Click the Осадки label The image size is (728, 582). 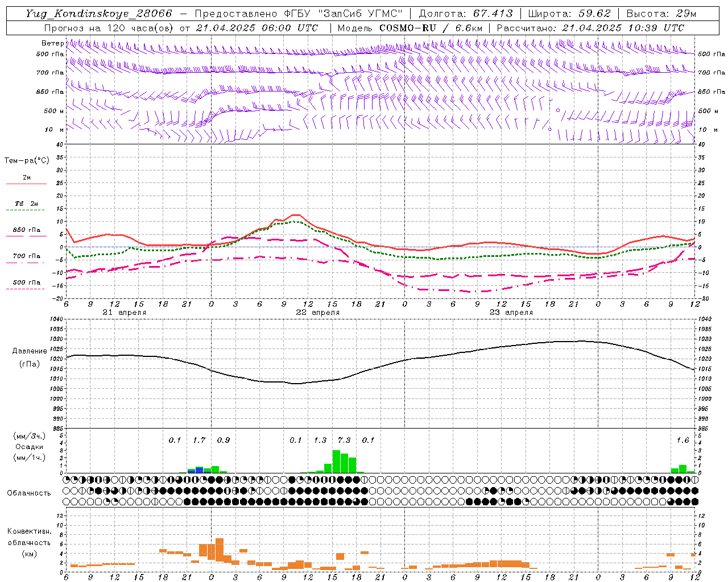pyautogui.click(x=29, y=447)
